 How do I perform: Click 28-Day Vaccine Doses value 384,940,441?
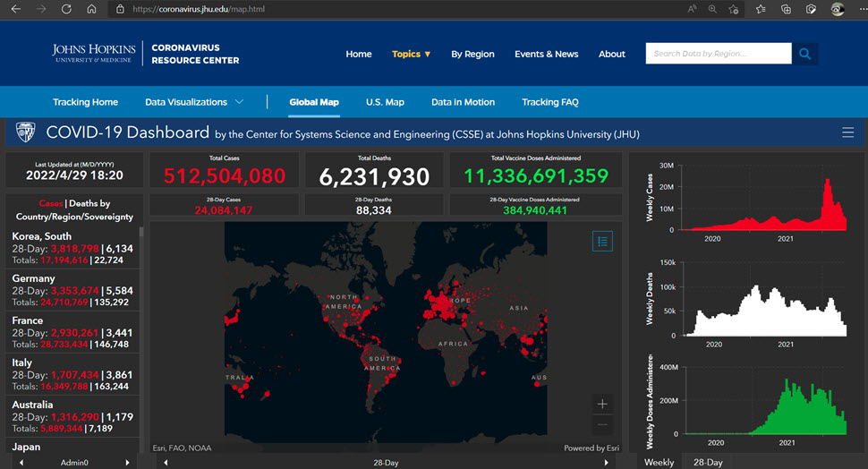tap(535, 210)
